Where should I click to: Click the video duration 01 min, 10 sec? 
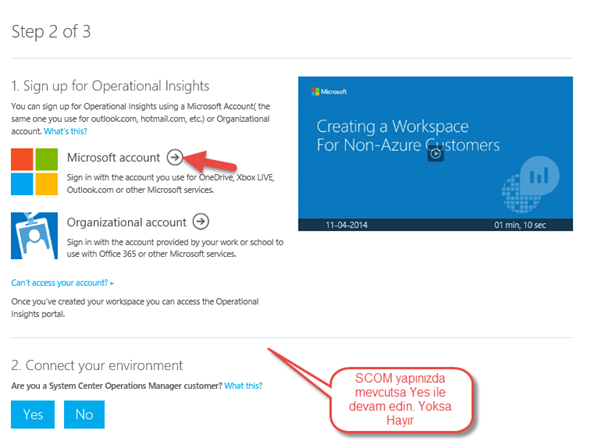[x=520, y=225]
